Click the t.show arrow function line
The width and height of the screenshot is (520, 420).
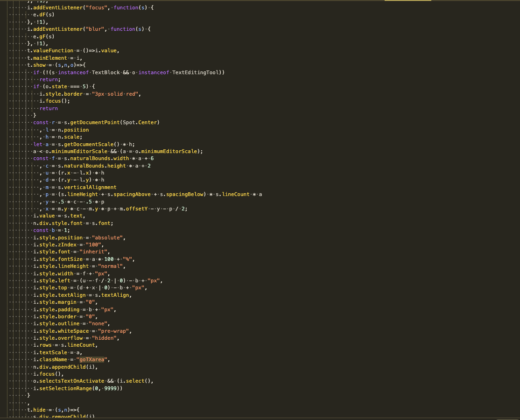coord(56,65)
